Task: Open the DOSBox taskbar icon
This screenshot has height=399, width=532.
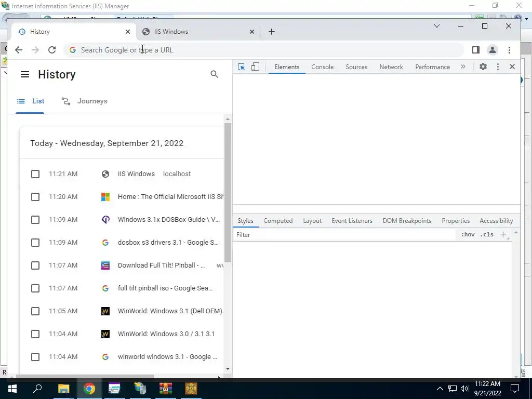Action: tap(191, 389)
